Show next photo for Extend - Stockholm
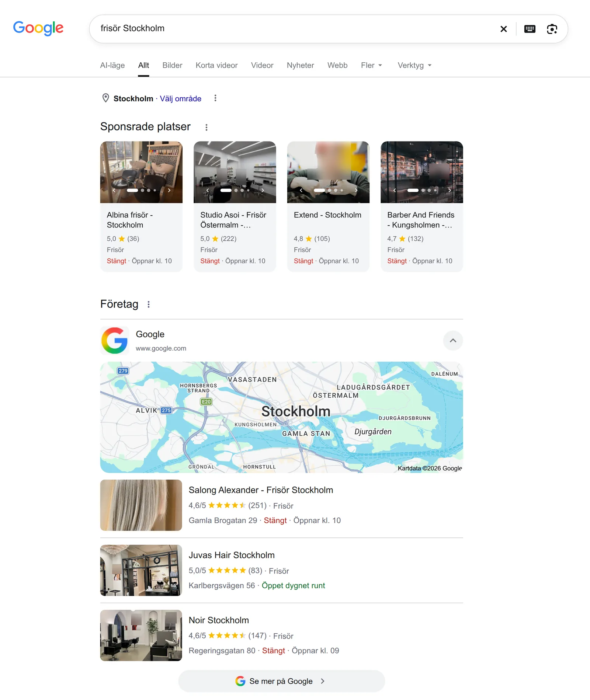590x700 pixels. click(x=356, y=190)
